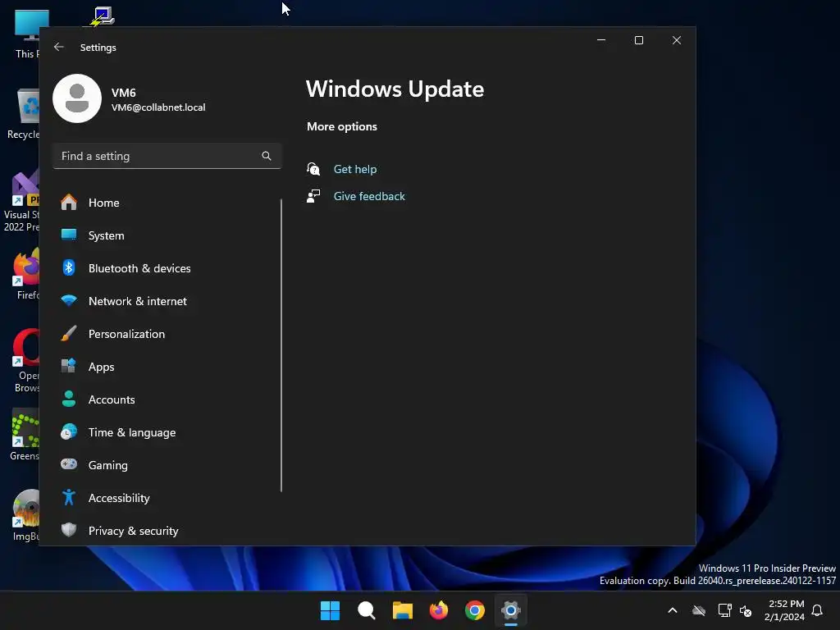Open Personalization settings
This screenshot has width=840, height=630.
[167, 334]
